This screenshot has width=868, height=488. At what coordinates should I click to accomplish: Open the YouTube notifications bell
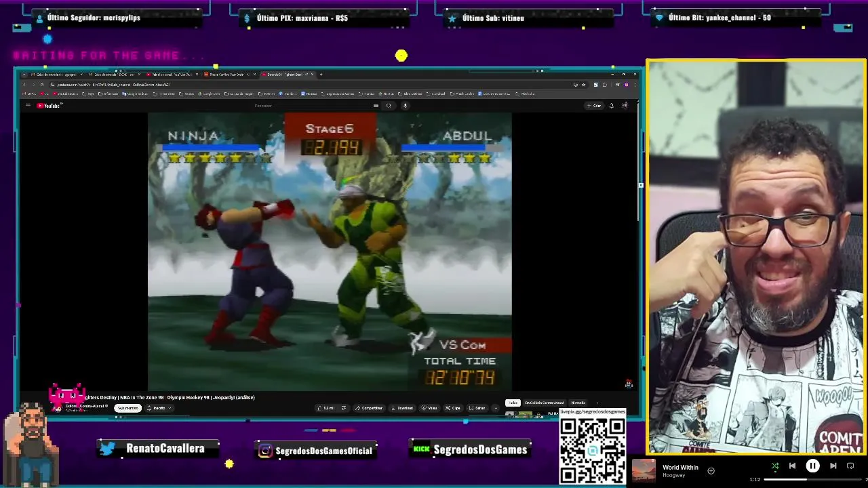coord(611,105)
